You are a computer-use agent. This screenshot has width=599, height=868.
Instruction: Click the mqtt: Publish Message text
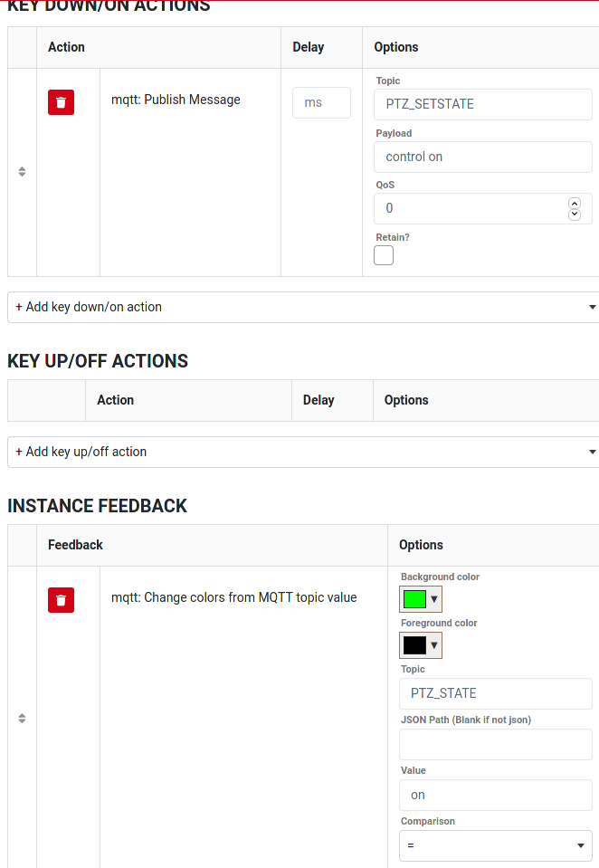(x=176, y=100)
